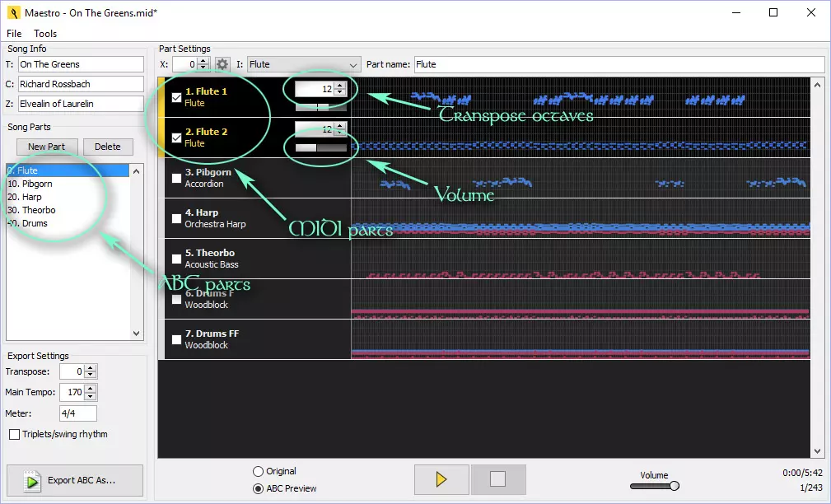831x504 pixels.
Task: Click the Delete part button
Action: point(108,147)
